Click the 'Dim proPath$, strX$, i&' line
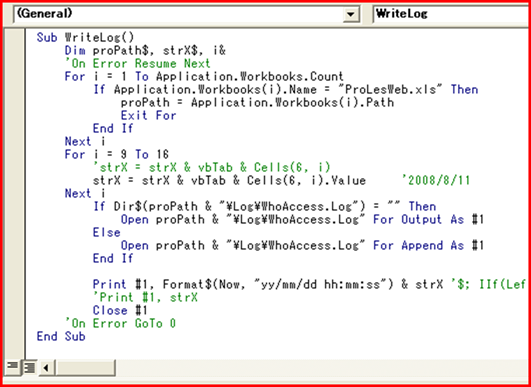This screenshot has height=387, width=531. (x=146, y=51)
